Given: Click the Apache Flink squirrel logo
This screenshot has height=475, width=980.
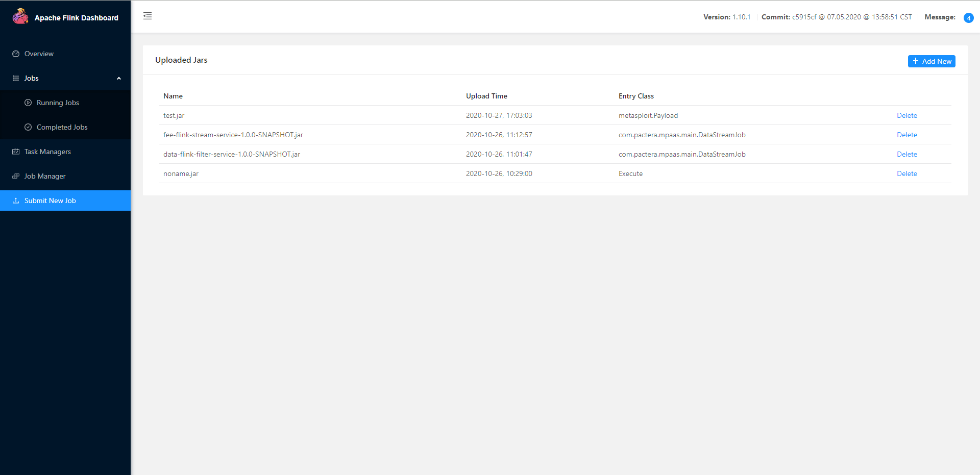Looking at the screenshot, I should 20,16.
